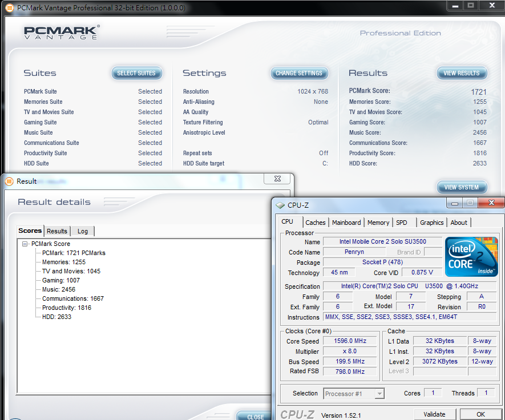Open the Mainboard tab in CPU-Z
505x420 pixels.
[x=346, y=223]
